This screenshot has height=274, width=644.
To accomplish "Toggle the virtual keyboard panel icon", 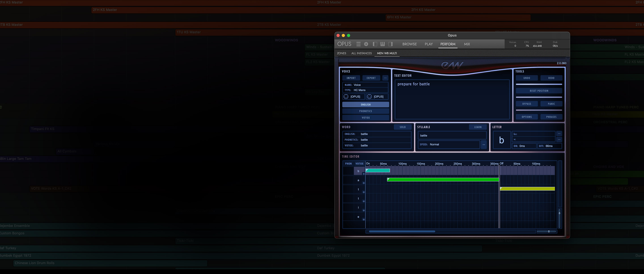I will 383,44.
